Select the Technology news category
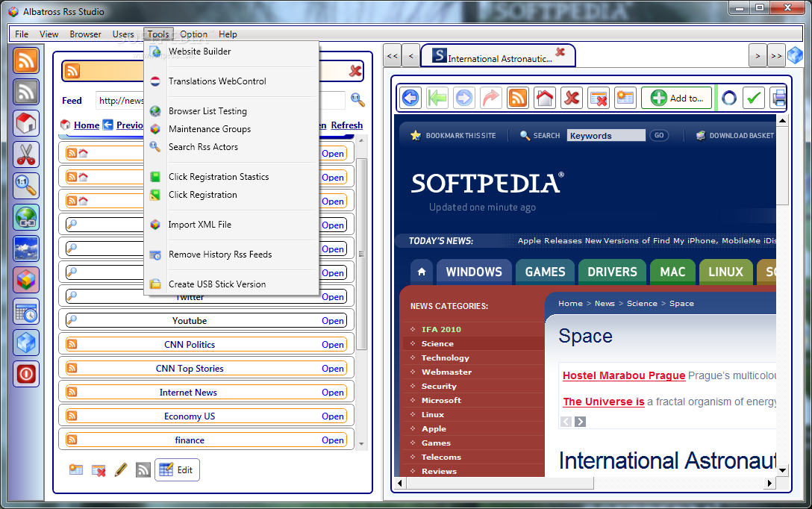Image resolution: width=812 pixels, height=509 pixels. (x=445, y=357)
